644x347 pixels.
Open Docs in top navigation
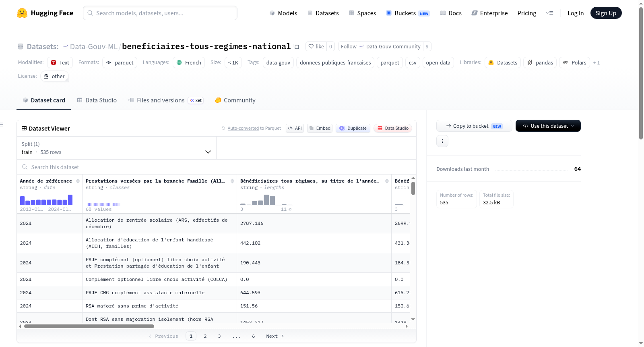450,13
